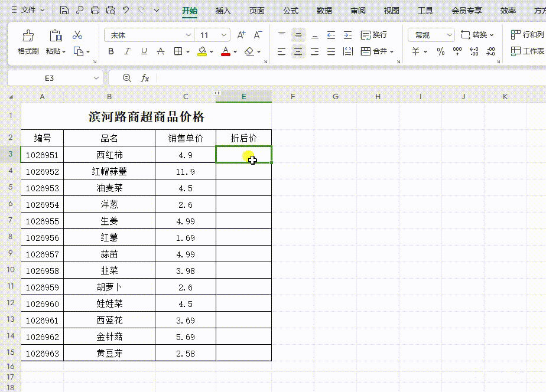Expand the quick access toolbar customize arrow
Screen dimensions: 546x392
(157, 11)
